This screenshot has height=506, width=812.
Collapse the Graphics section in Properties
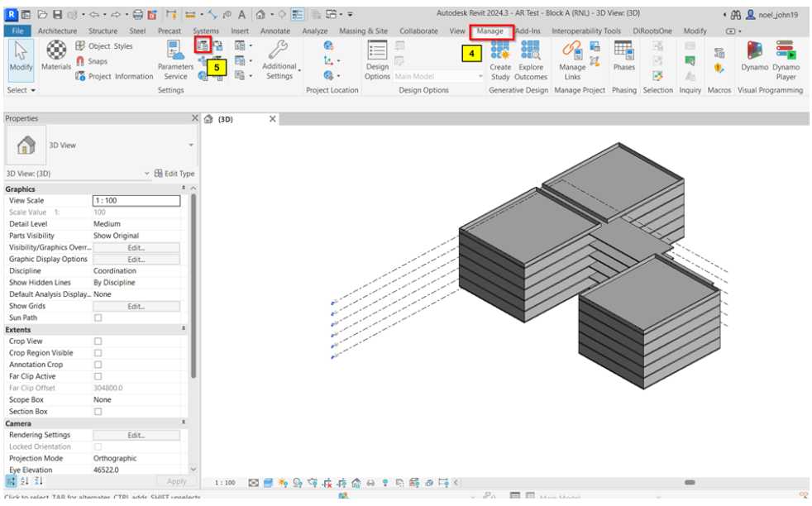[x=184, y=189]
